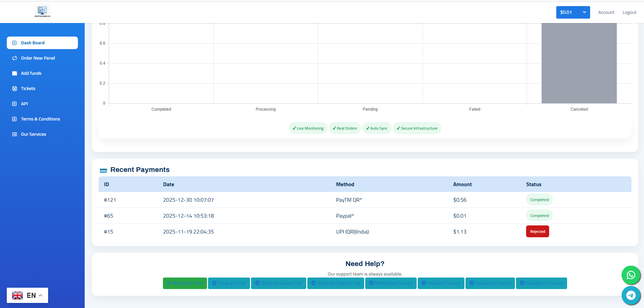Go to Dash Board menu item
The image size is (644, 308).
[42, 43]
